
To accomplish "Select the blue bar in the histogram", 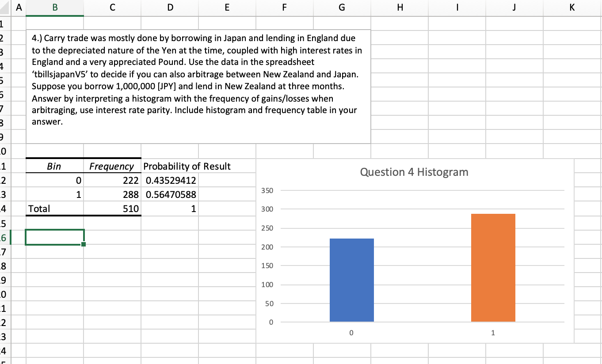I will 352,280.
